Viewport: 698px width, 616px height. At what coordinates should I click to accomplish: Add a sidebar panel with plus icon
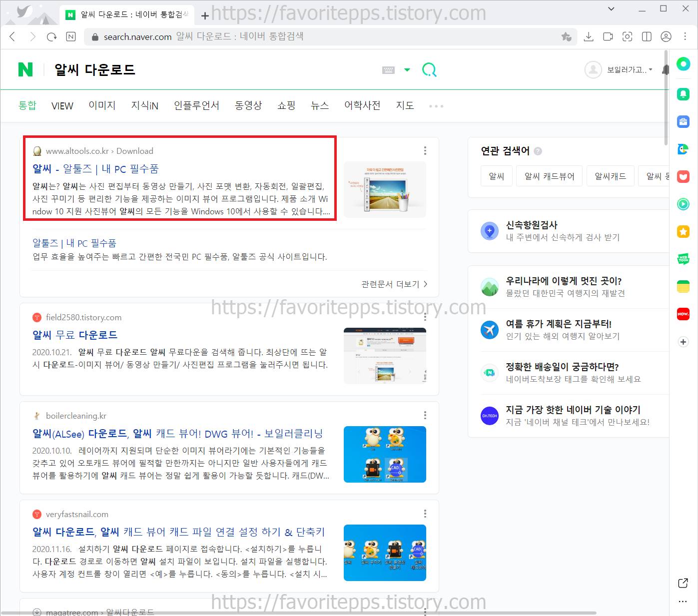coord(683,342)
